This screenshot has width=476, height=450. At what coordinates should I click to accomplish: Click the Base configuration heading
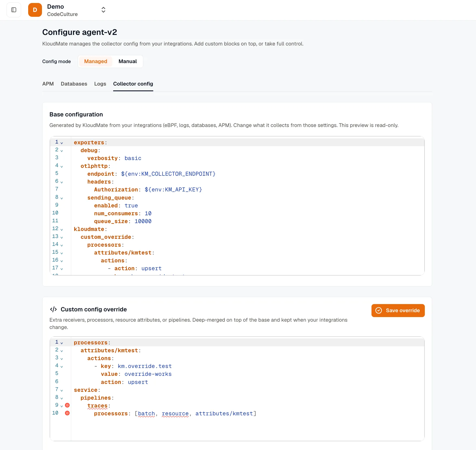[x=76, y=115]
